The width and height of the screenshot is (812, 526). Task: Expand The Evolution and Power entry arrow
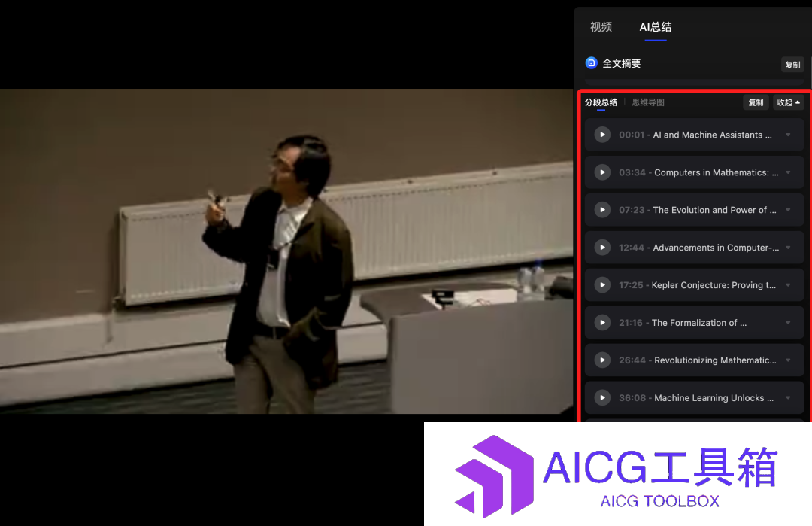click(788, 210)
